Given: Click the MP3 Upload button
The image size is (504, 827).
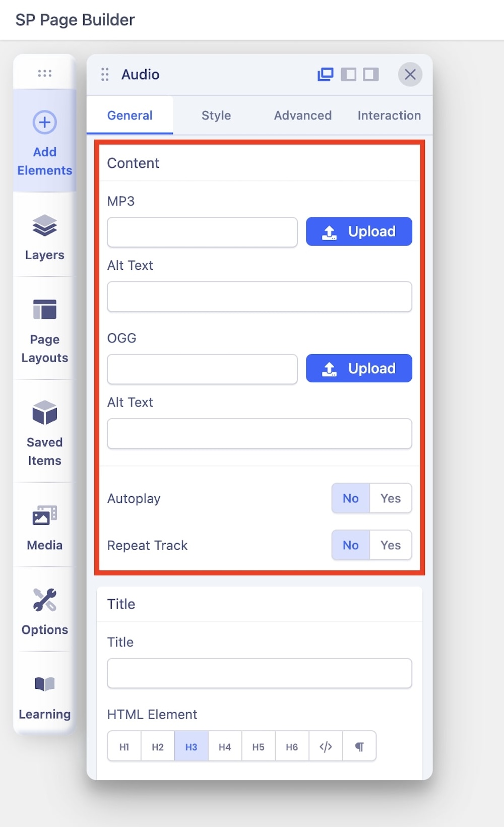Looking at the screenshot, I should pyautogui.click(x=359, y=232).
